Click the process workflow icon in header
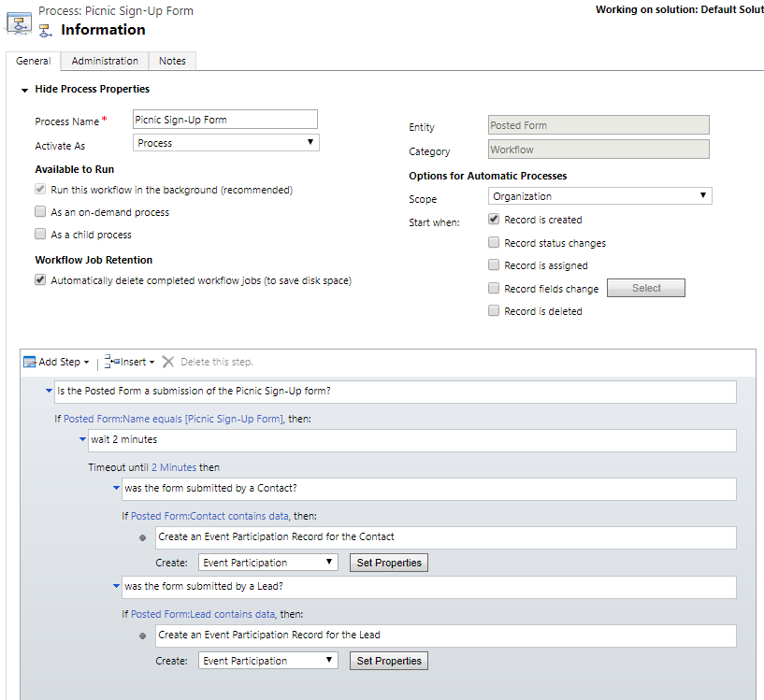This screenshot has width=764, height=700. [x=19, y=22]
